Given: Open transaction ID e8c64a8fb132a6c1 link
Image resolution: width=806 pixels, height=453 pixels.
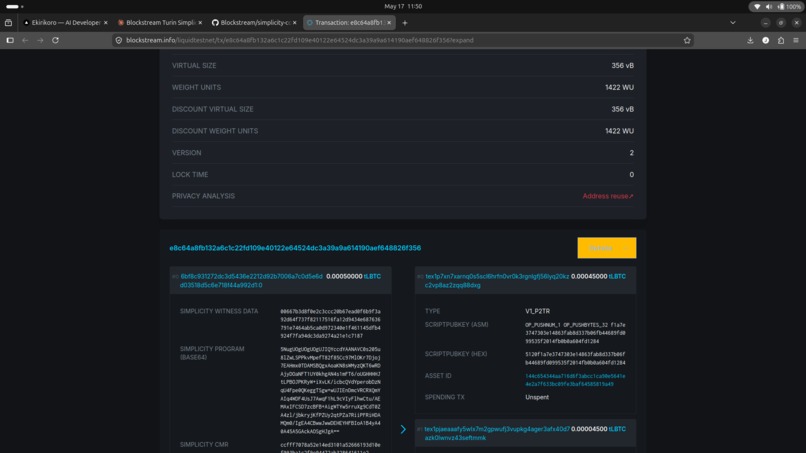Looking at the screenshot, I should [295, 248].
